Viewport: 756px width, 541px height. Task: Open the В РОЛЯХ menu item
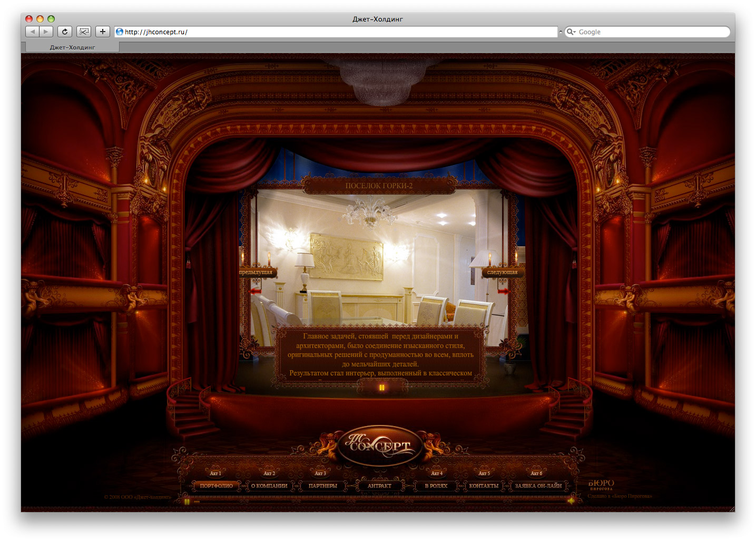pyautogui.click(x=436, y=486)
